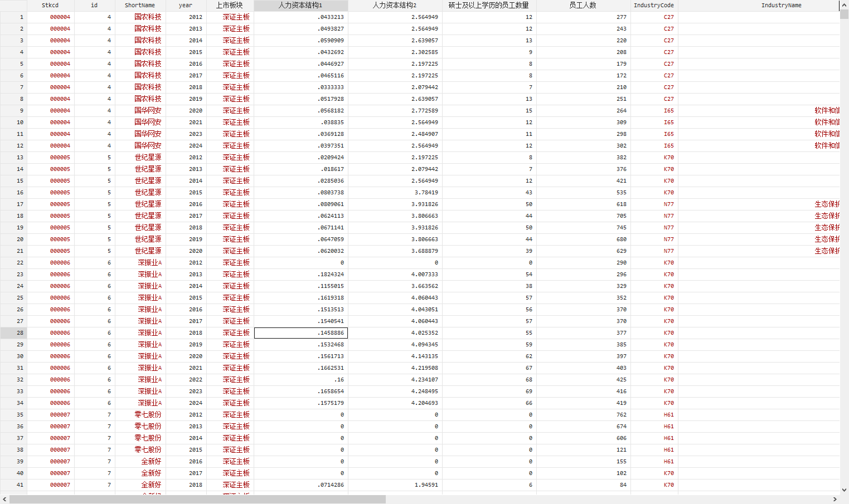Click the year column header
Screen dimensions: 849x504
186,6
